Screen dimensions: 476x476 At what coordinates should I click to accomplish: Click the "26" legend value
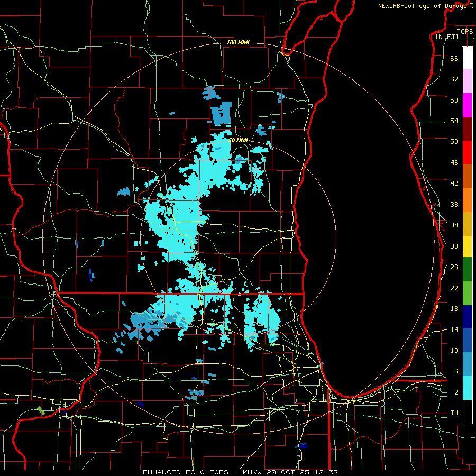click(454, 267)
